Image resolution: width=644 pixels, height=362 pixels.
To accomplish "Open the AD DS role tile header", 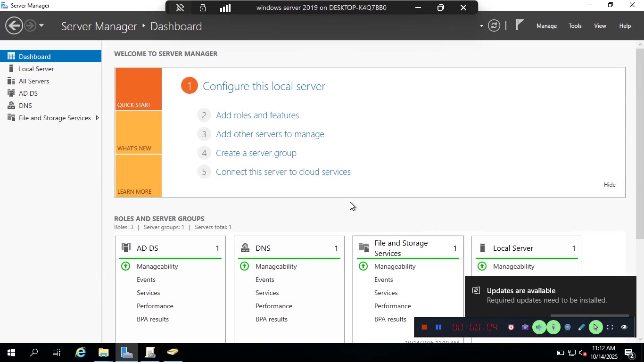I will (x=170, y=248).
